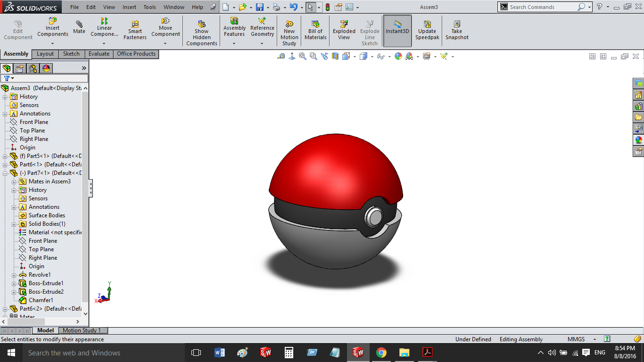
Task: Switch to the Sketch tab
Action: click(x=72, y=54)
